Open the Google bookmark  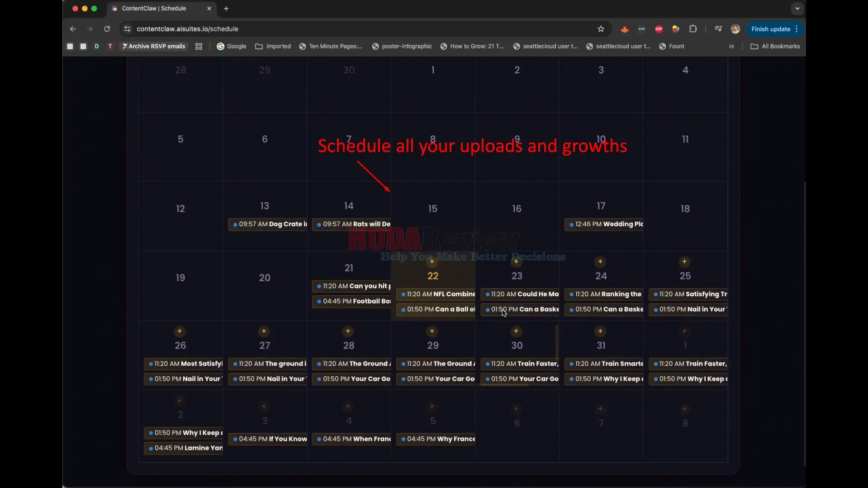click(x=232, y=46)
